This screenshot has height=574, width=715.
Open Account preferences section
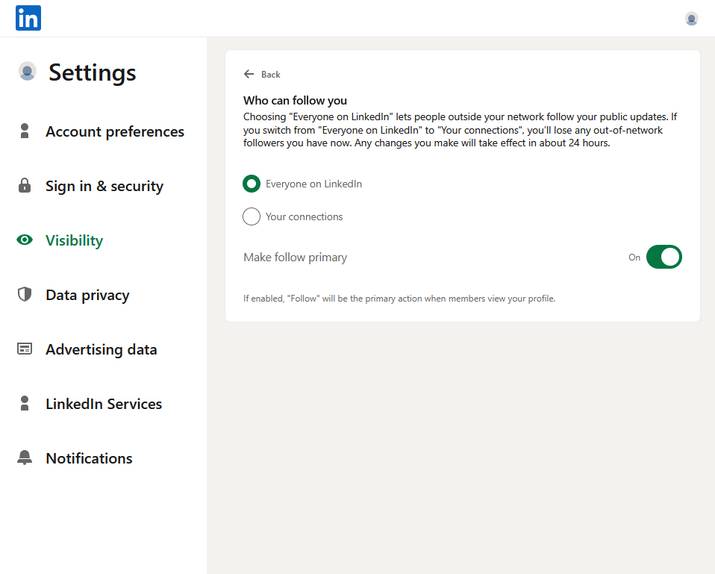(x=115, y=131)
